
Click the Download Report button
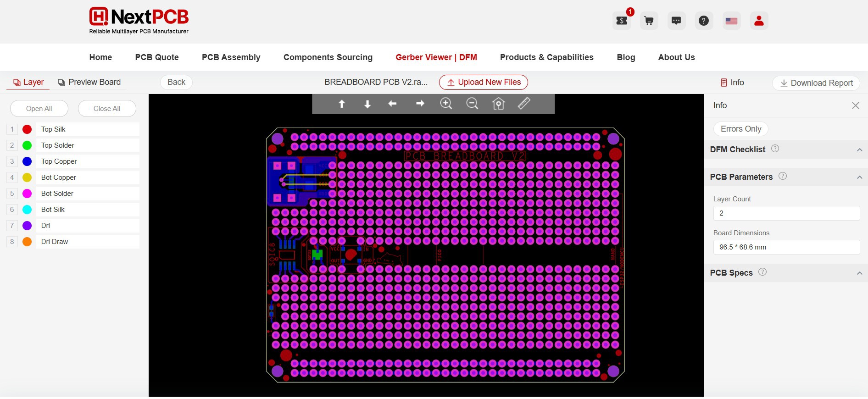(x=816, y=83)
